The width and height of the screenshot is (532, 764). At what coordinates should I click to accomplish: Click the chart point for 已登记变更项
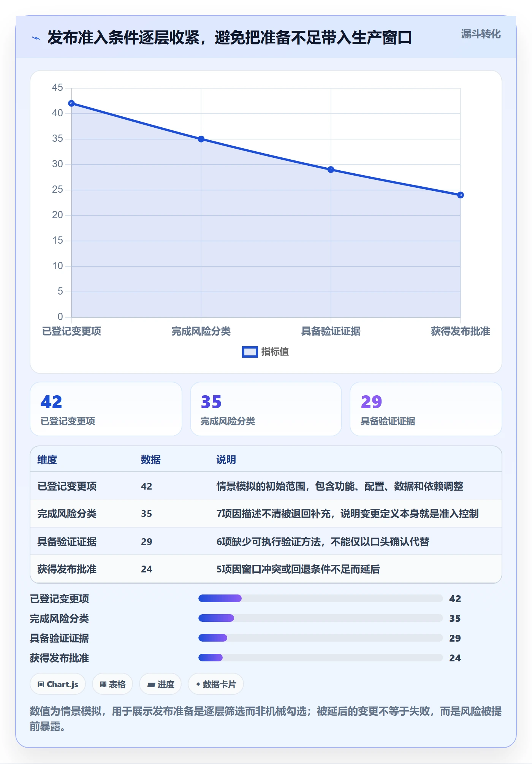(x=71, y=103)
